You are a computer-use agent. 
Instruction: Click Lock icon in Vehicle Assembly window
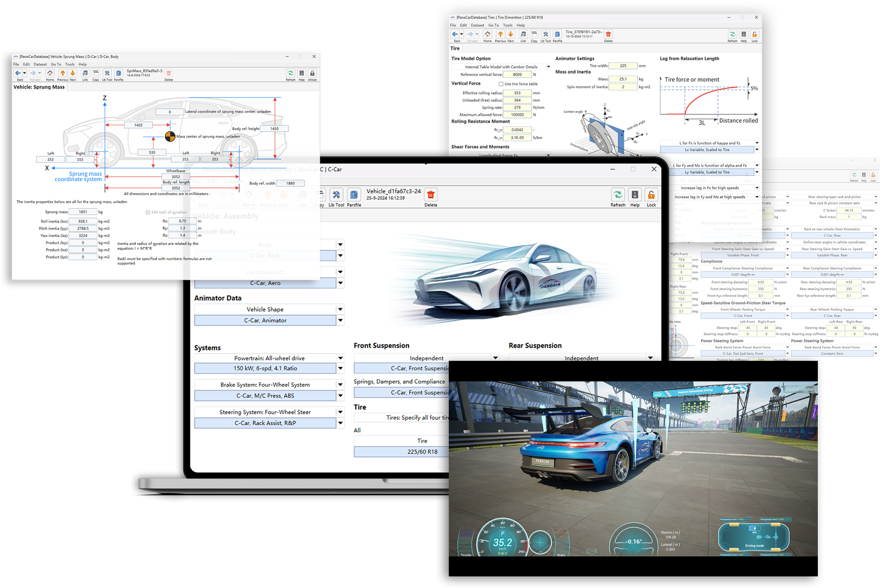click(x=651, y=195)
